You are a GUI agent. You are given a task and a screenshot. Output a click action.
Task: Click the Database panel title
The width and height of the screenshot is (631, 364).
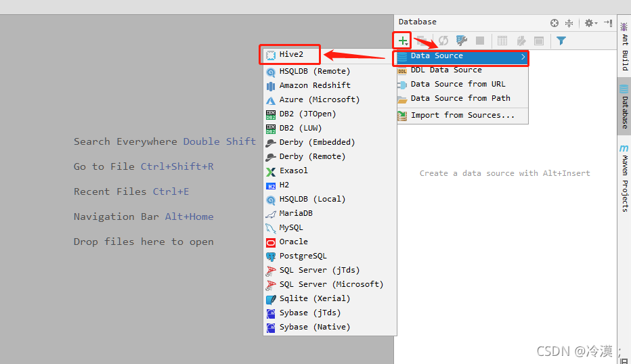pos(417,22)
